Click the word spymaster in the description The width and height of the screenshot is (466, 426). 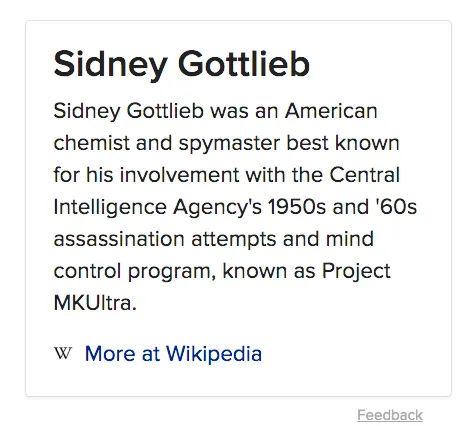(x=229, y=144)
